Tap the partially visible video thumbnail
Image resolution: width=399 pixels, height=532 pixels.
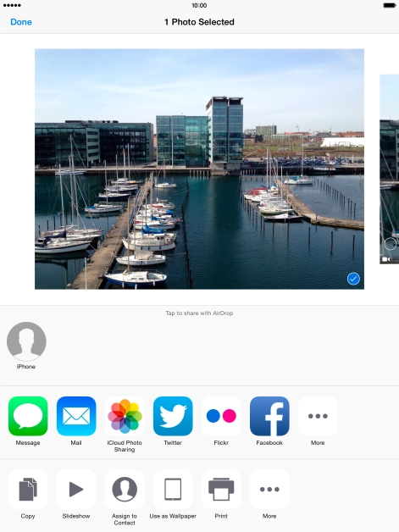(389, 169)
